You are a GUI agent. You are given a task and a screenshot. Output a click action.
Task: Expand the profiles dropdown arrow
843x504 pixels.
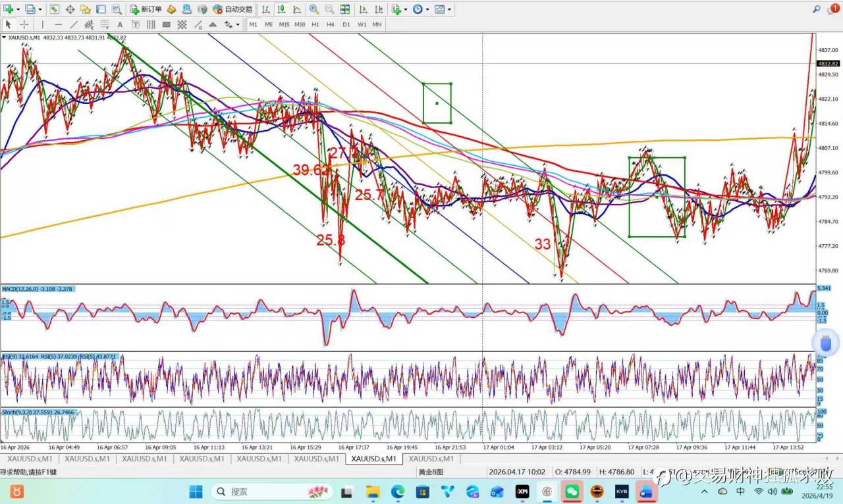click(40, 10)
